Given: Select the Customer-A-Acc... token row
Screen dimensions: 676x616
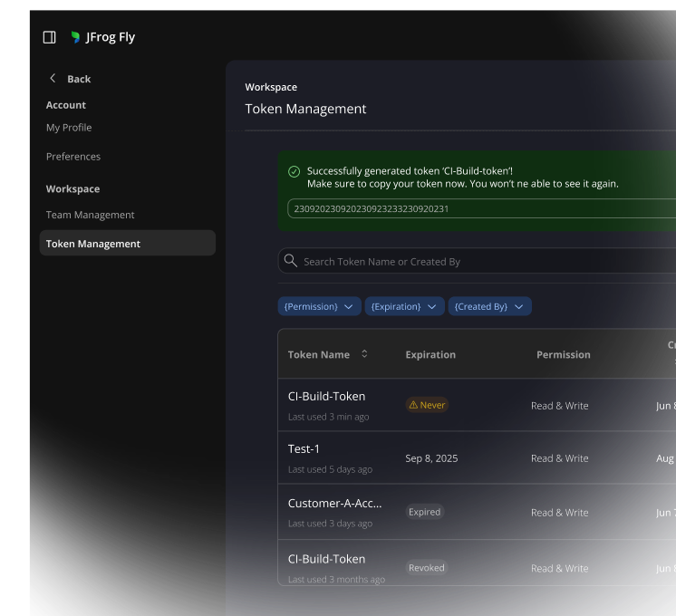Looking at the screenshot, I should [334, 504].
